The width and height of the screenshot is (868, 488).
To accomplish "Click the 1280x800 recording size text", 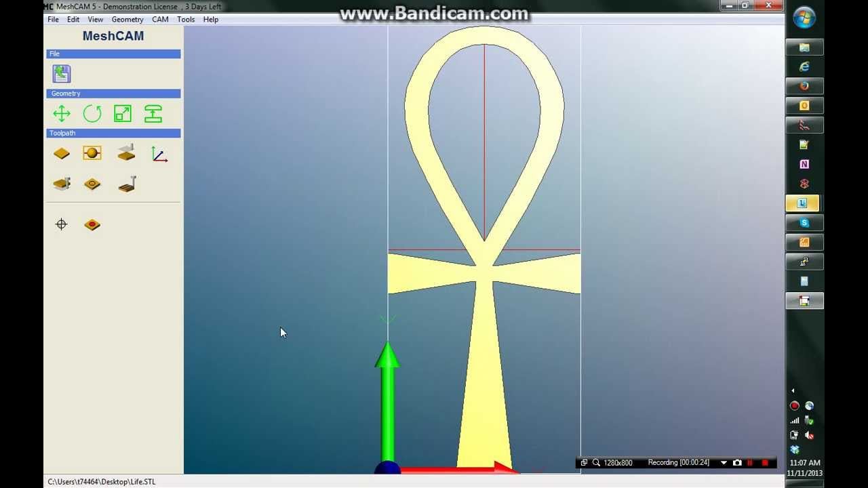I will click(x=618, y=463).
